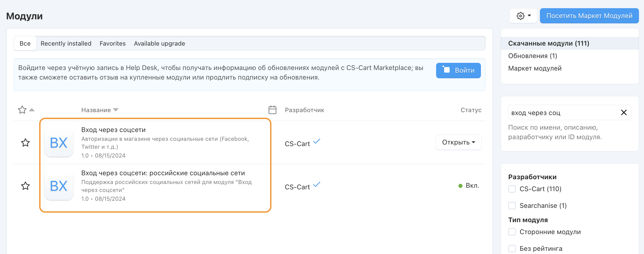Tick the Сторонние модули checkbox
Screen dimensions: 644x254
(x=512, y=232)
